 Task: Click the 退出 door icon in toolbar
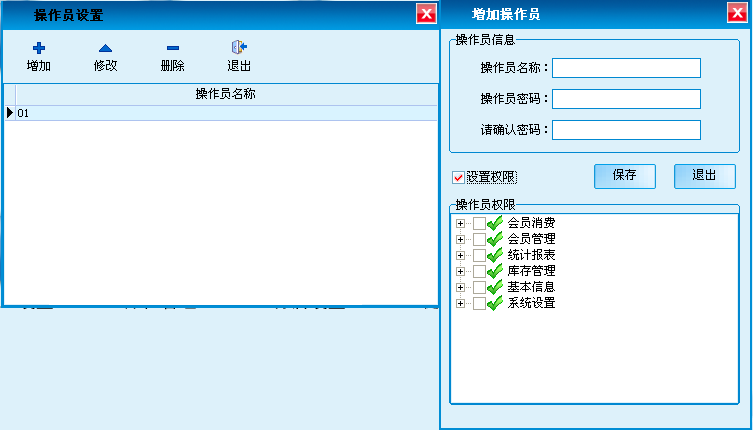(239, 47)
